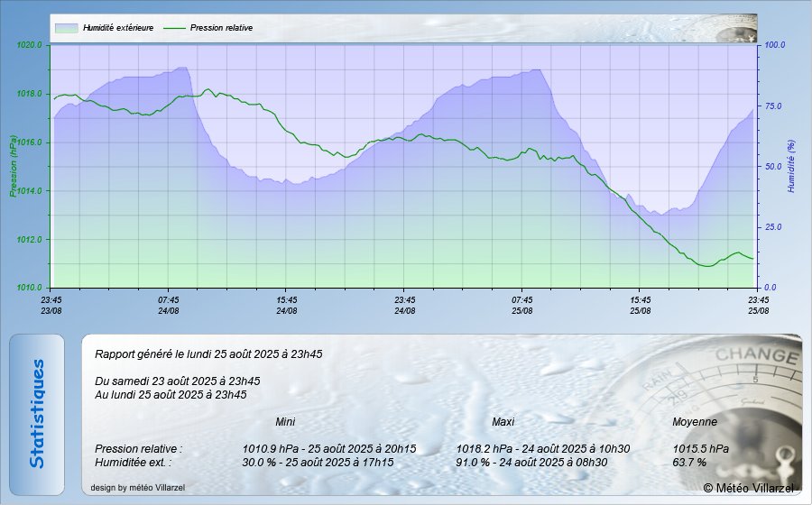The image size is (812, 505).
Task: Click the average pressure value 1015.5 hPa
Action: (700, 448)
